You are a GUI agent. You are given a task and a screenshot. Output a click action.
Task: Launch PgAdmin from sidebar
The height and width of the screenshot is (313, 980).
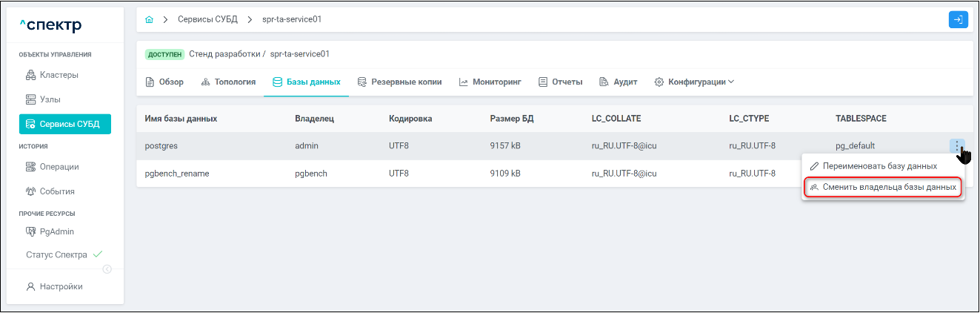(x=56, y=231)
